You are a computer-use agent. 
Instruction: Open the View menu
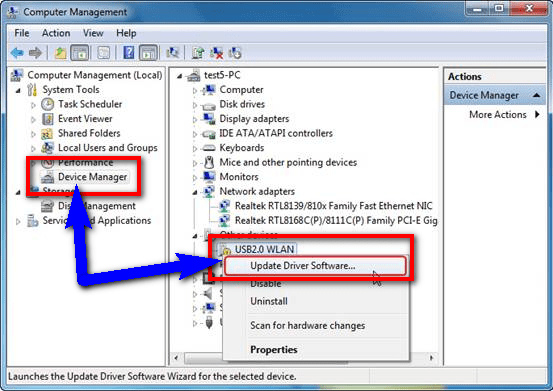(93, 33)
